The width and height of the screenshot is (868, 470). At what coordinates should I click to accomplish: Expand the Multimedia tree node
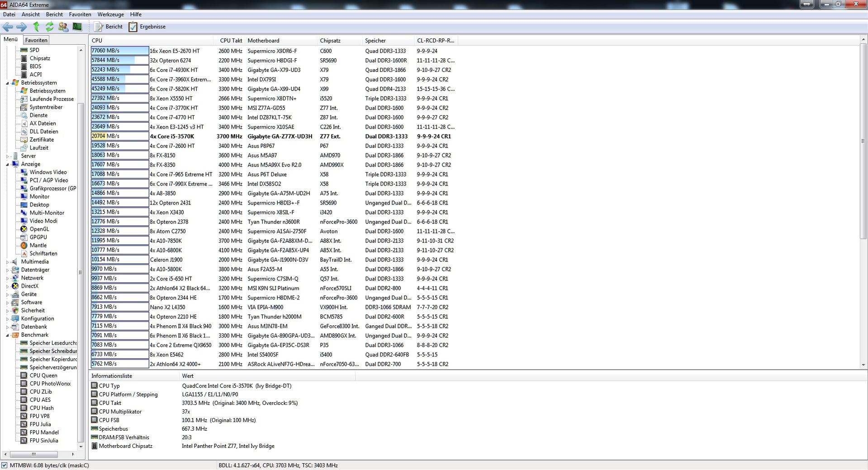pos(8,262)
